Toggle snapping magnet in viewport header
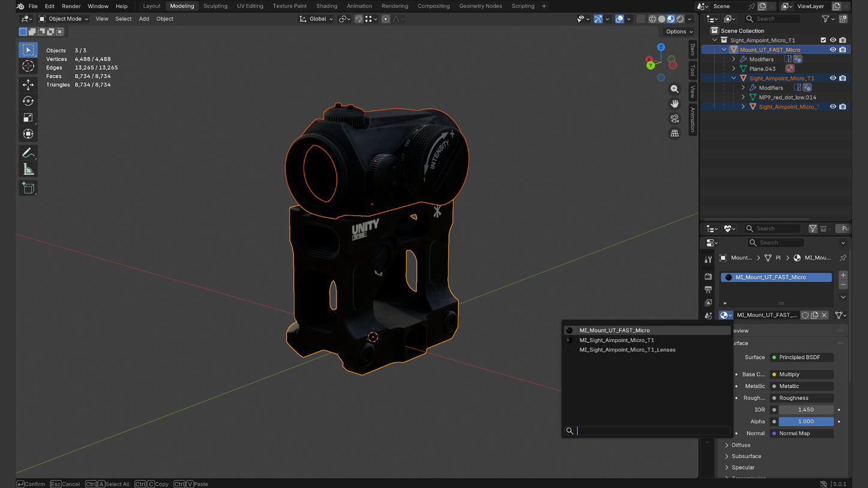This screenshot has width=868, height=488. pyautogui.click(x=359, y=19)
